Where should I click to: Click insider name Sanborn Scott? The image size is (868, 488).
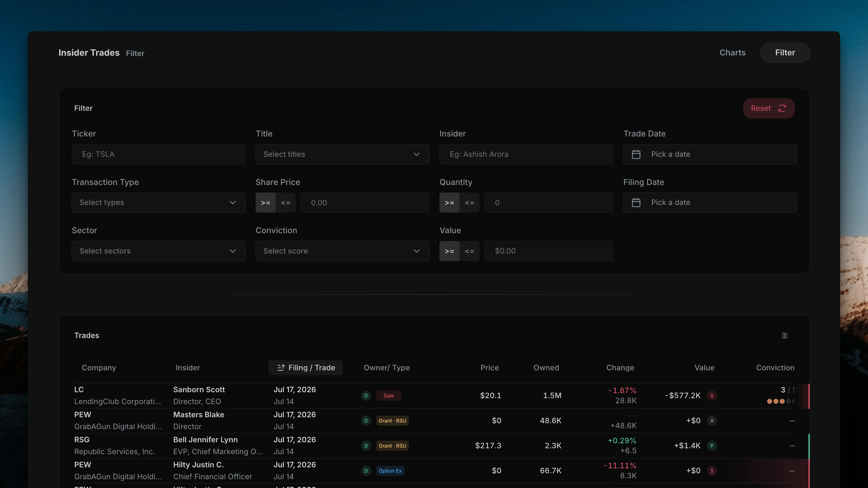(199, 390)
